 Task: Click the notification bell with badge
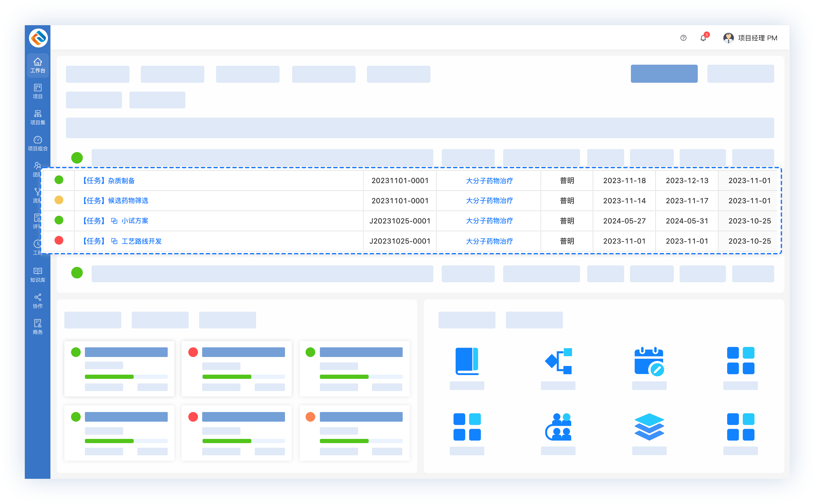(x=703, y=38)
